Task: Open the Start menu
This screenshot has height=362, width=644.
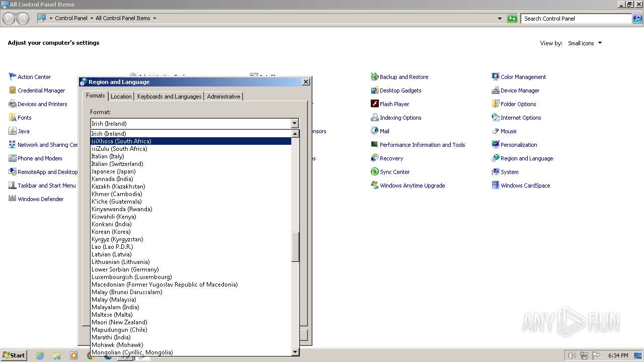Action: (14, 355)
